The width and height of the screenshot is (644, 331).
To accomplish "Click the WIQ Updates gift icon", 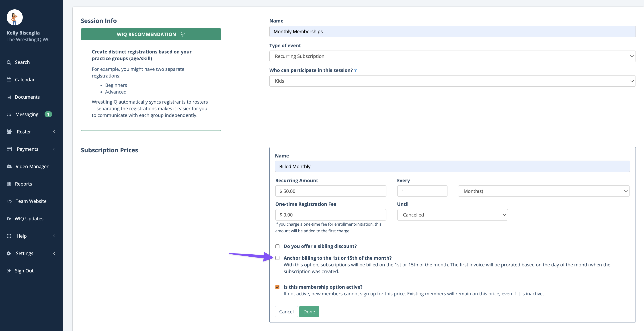I will (9, 219).
